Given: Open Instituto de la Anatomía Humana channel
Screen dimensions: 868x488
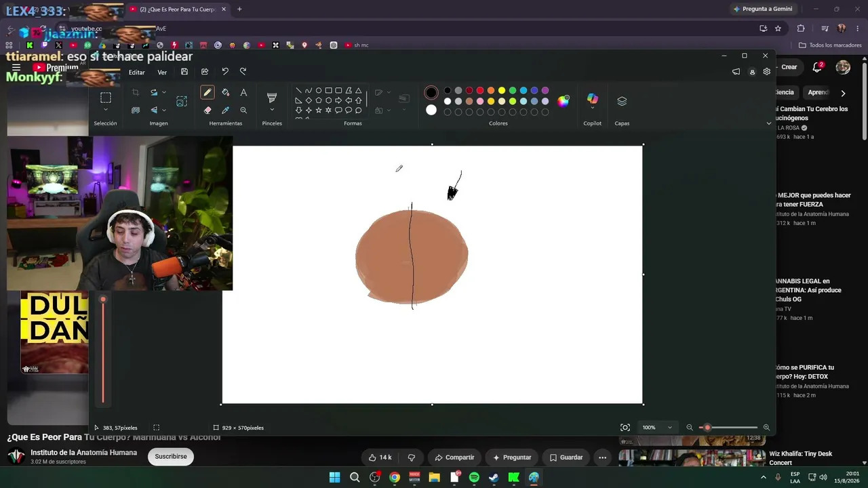Looking at the screenshot, I should coord(83,453).
